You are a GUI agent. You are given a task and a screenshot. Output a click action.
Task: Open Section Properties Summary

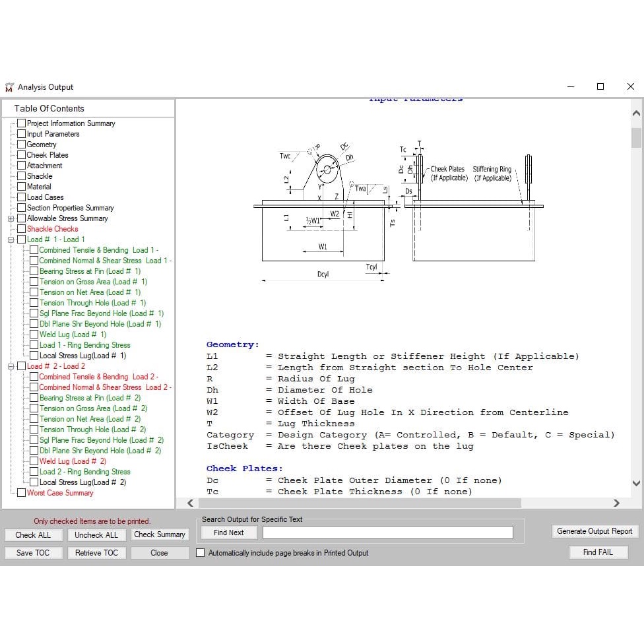click(x=70, y=208)
